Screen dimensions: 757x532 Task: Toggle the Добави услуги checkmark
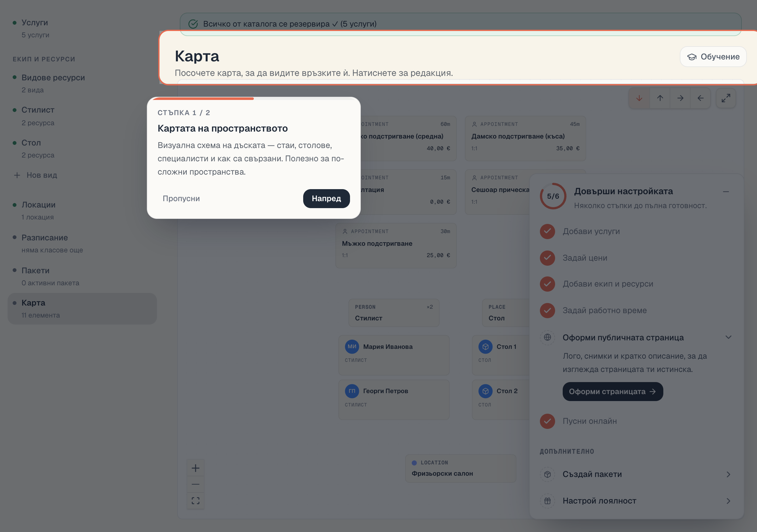(x=547, y=232)
